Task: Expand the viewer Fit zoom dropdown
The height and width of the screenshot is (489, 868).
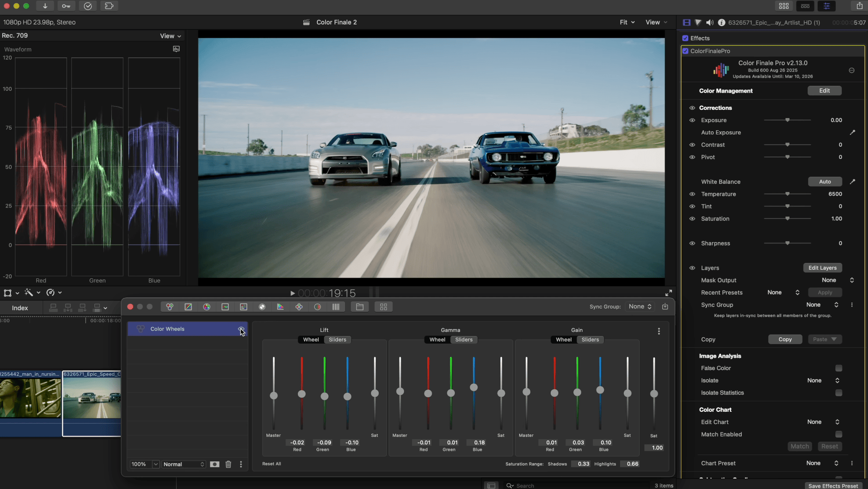Action: 627,22
